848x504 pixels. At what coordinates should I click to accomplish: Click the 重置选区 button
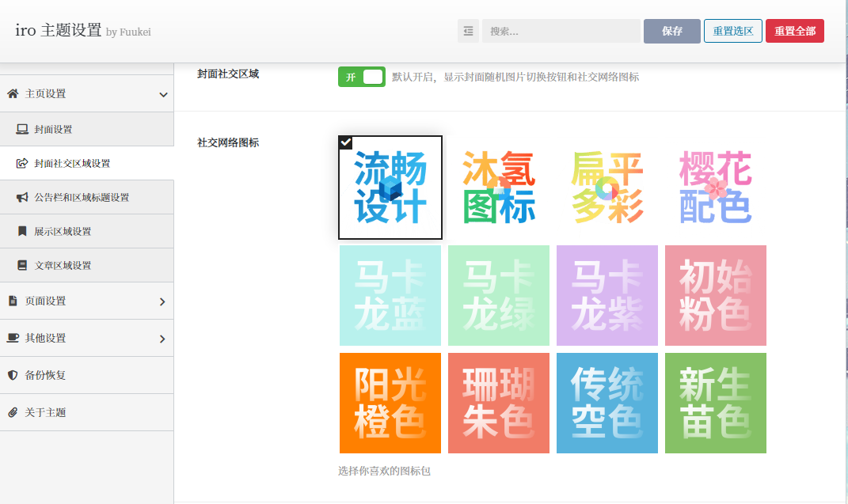(x=733, y=32)
